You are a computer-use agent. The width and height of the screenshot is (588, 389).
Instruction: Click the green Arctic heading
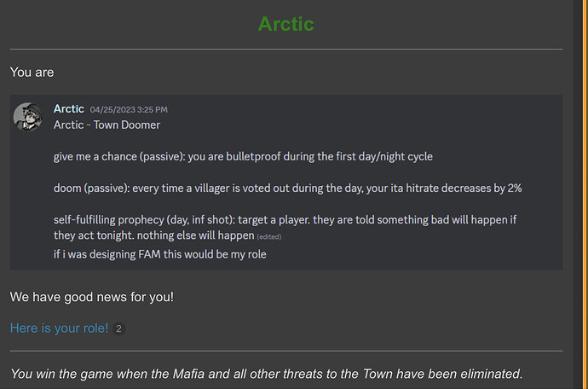coord(285,24)
